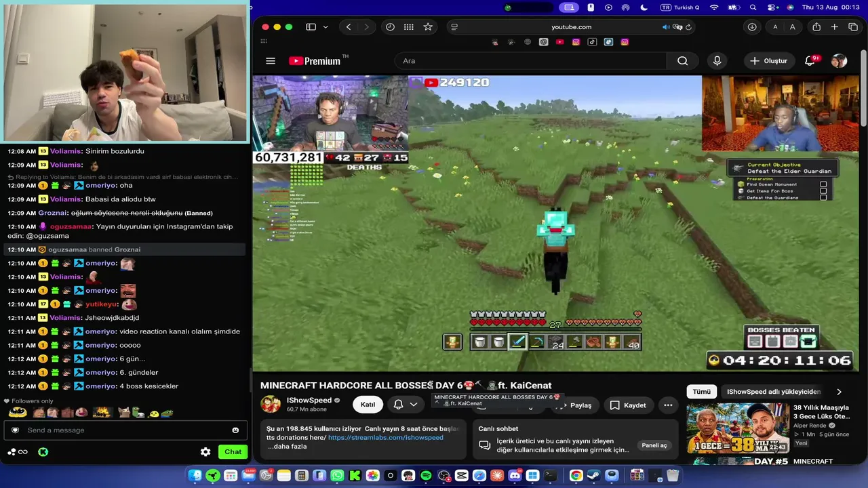Screen dimensions: 868x488
Task: Open the YouTube favorite in bookmarks bar
Action: coord(559,42)
